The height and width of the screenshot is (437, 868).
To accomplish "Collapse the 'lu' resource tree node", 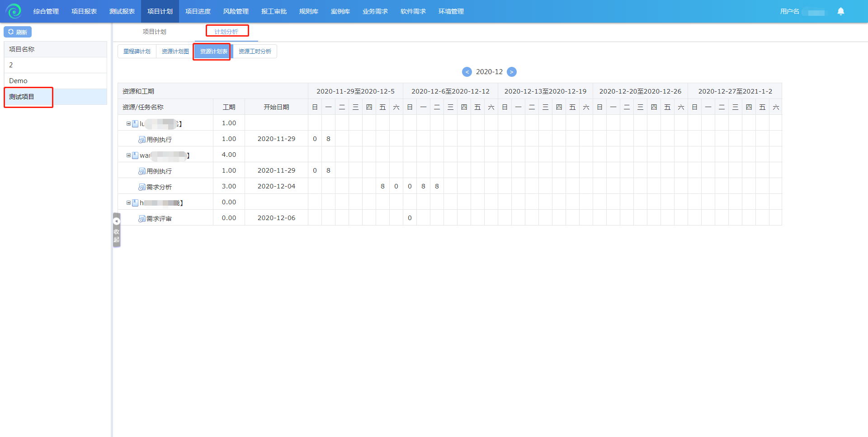I will [x=128, y=123].
